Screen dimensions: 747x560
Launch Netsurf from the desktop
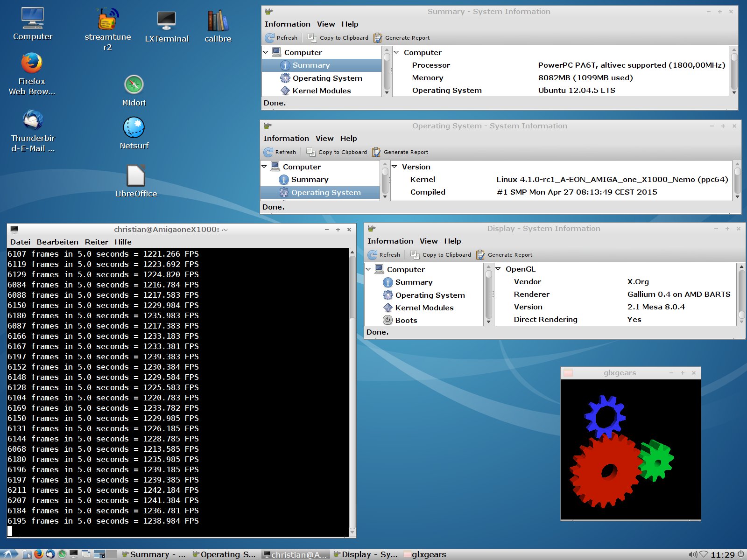pos(134,128)
